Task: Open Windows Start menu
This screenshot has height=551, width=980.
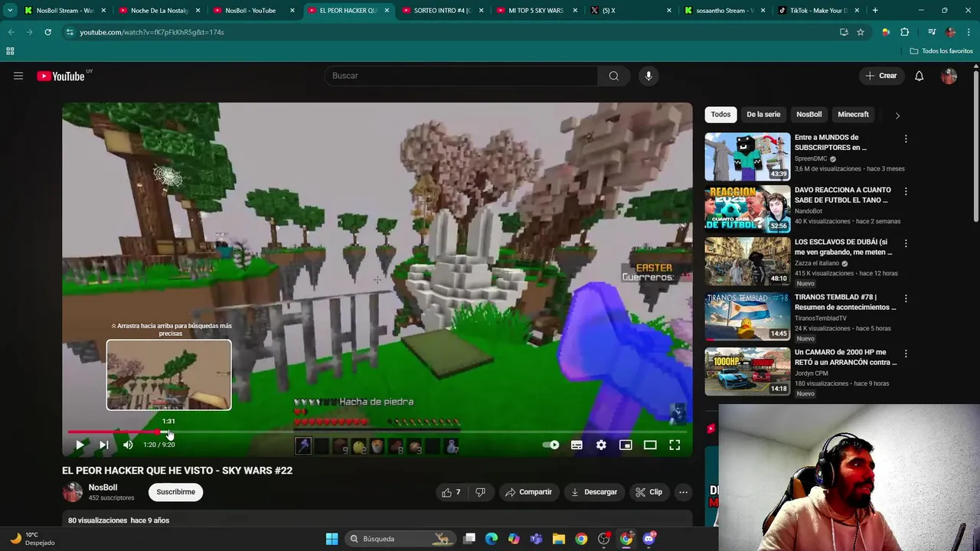Action: (x=332, y=539)
